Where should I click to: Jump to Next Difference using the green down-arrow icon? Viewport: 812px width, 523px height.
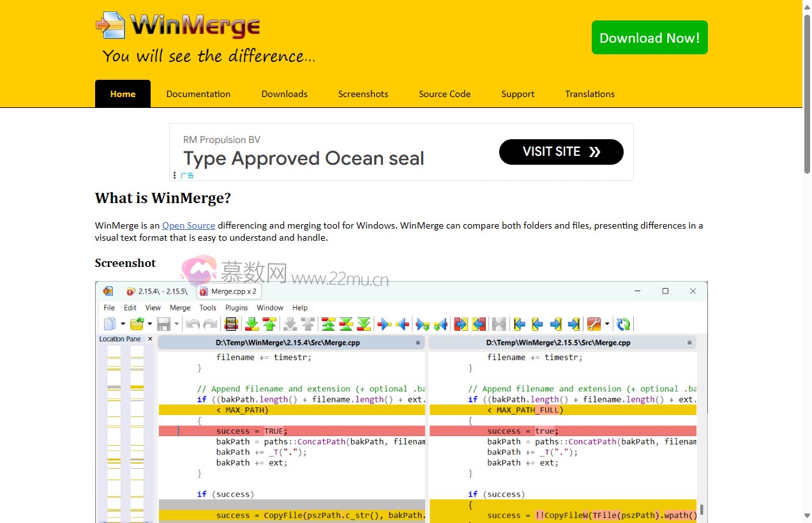click(252, 324)
